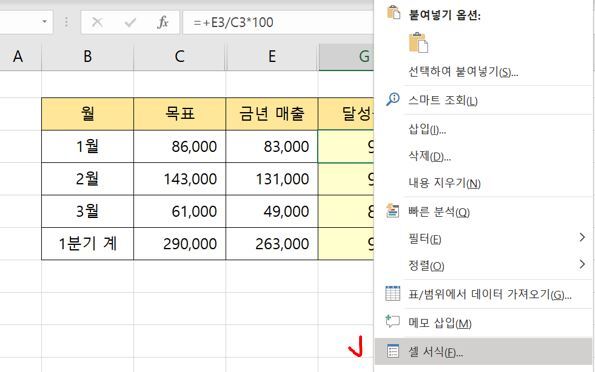Open 표/범위에서 데이터 가져오기 entry
Viewport: 595px width, 372px height.
490,294
